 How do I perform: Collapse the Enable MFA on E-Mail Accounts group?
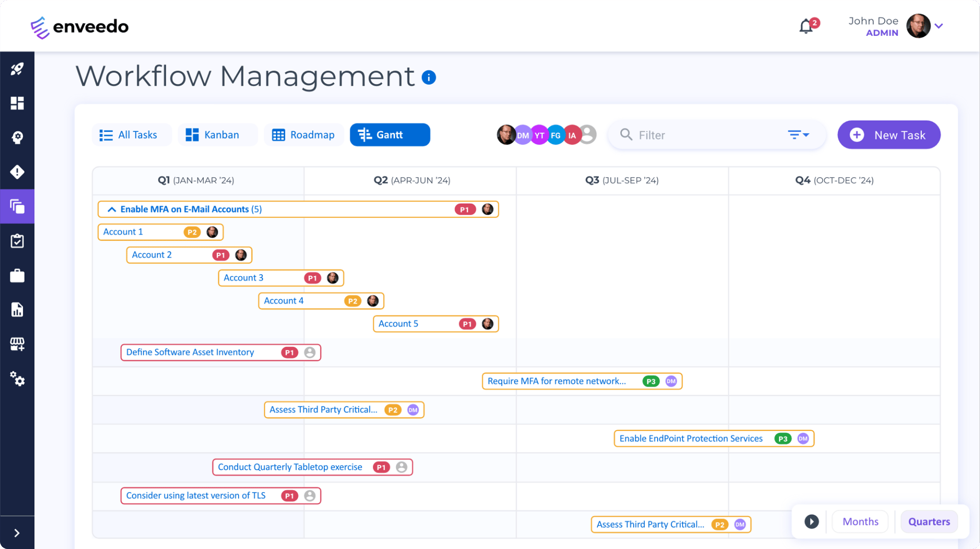click(x=112, y=209)
